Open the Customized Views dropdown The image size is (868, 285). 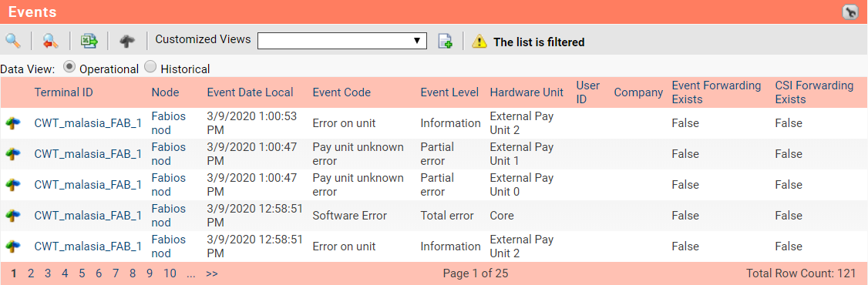(342, 41)
